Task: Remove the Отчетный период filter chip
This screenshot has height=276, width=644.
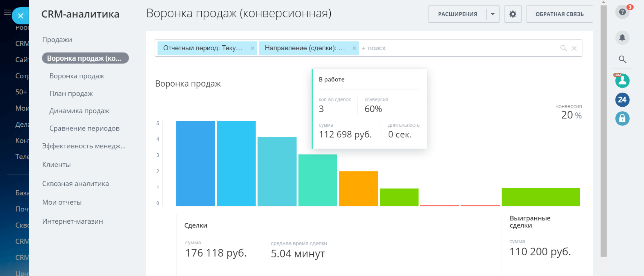Action: (252, 48)
